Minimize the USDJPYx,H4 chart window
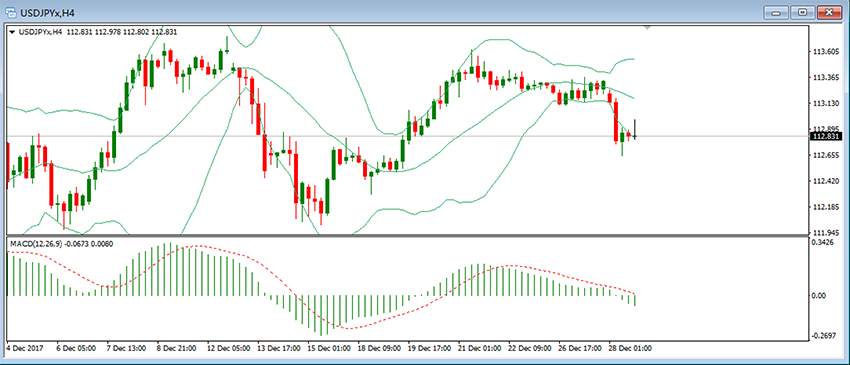850x365 pixels. (777, 11)
